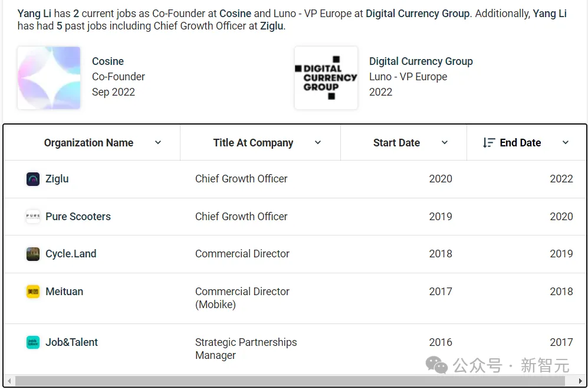Select the Ziglu logo icon
588x389 pixels.
click(33, 179)
